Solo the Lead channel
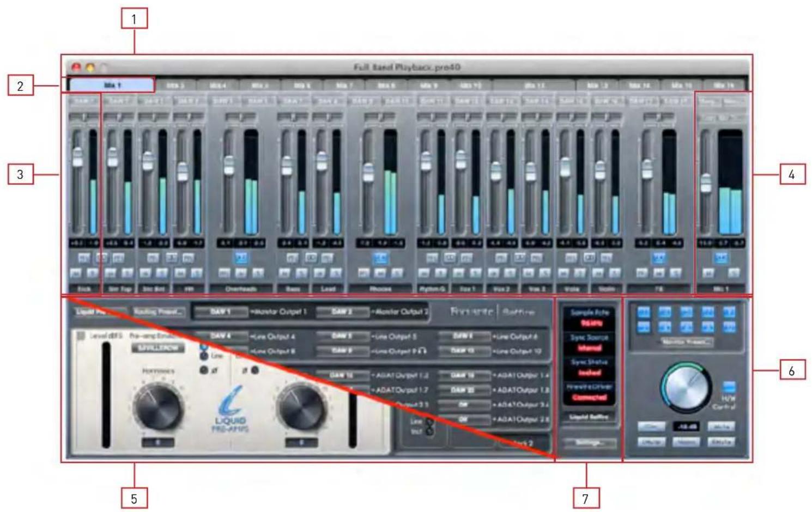The image size is (812, 512). click(x=336, y=273)
